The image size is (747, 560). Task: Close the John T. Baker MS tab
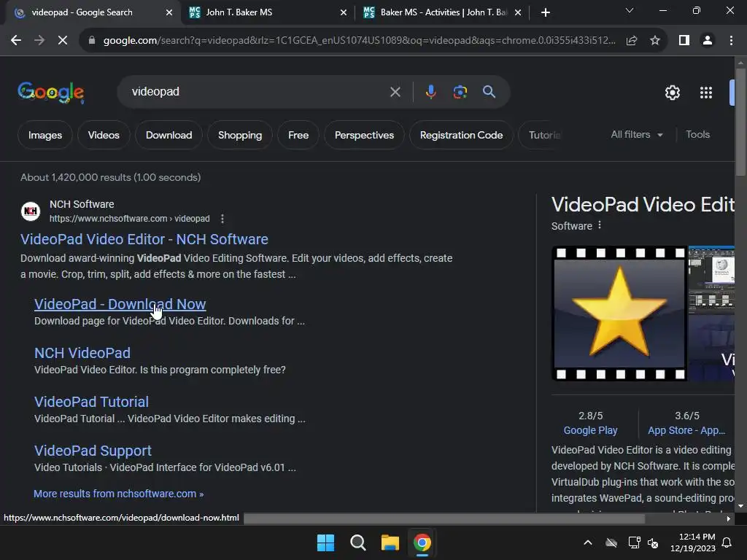(x=344, y=12)
